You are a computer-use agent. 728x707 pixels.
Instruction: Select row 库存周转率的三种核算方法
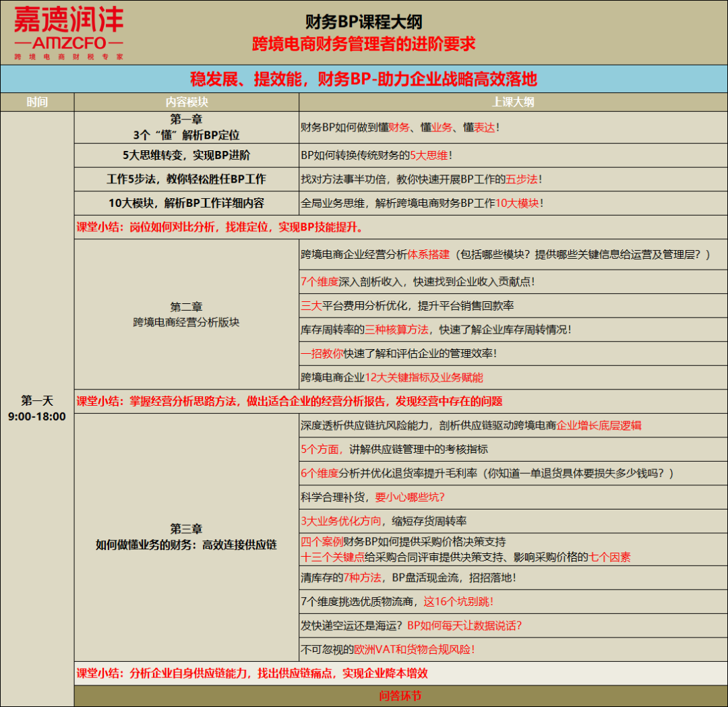pyautogui.click(x=513, y=330)
